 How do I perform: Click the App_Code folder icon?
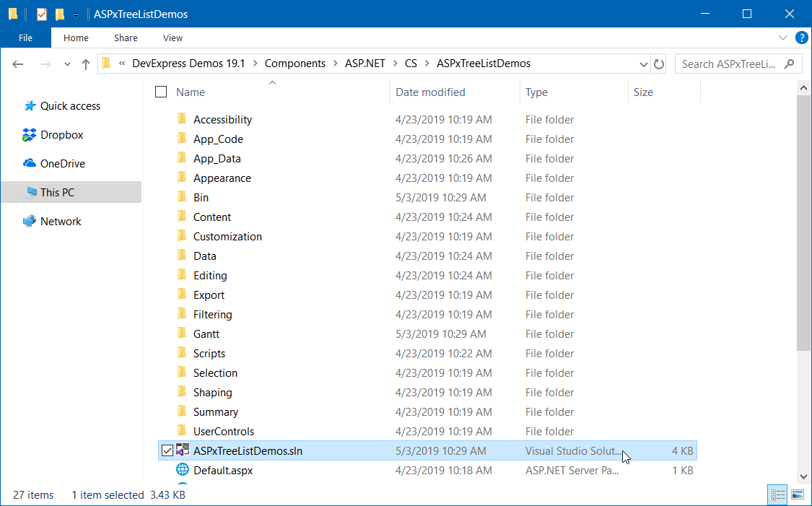point(182,139)
